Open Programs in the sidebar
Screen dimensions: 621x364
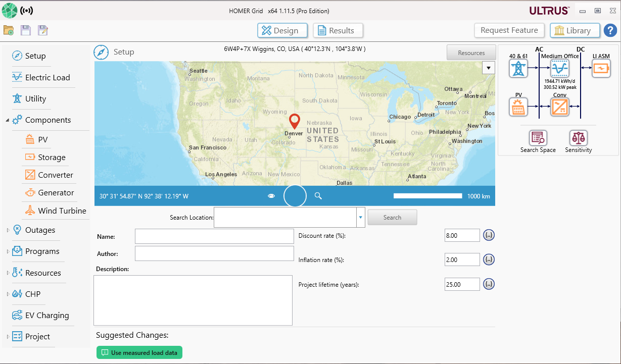click(x=35, y=251)
